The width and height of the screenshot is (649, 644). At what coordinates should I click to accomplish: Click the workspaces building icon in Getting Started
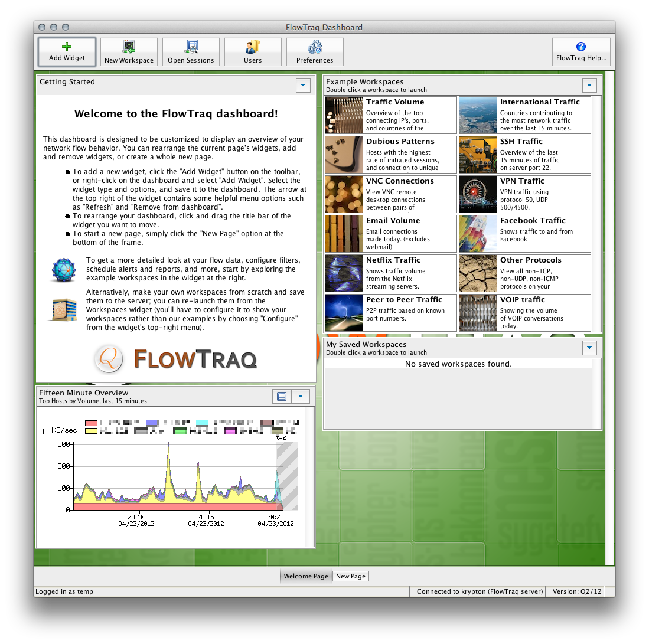pyautogui.click(x=64, y=310)
